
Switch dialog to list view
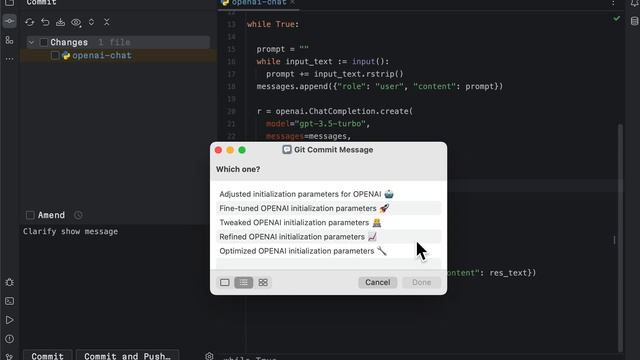pyautogui.click(x=244, y=282)
